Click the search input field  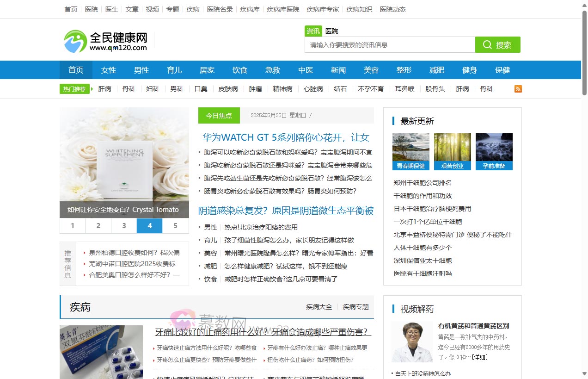click(x=390, y=44)
